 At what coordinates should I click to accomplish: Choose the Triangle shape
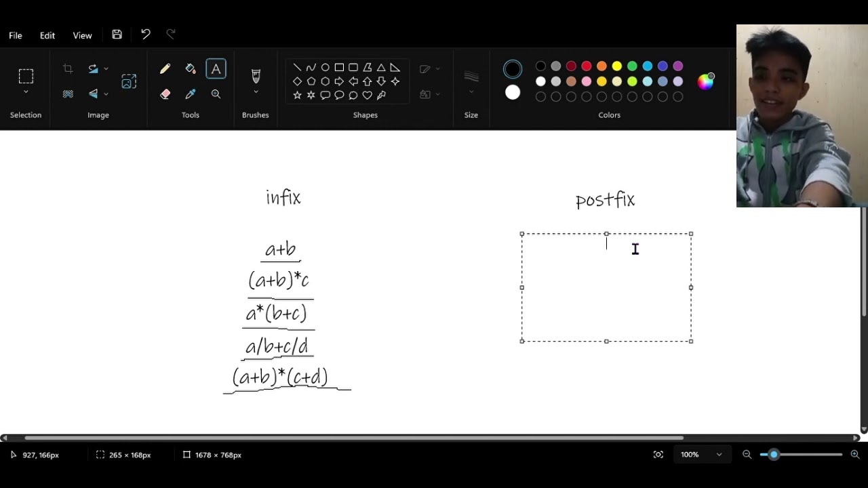(381, 67)
